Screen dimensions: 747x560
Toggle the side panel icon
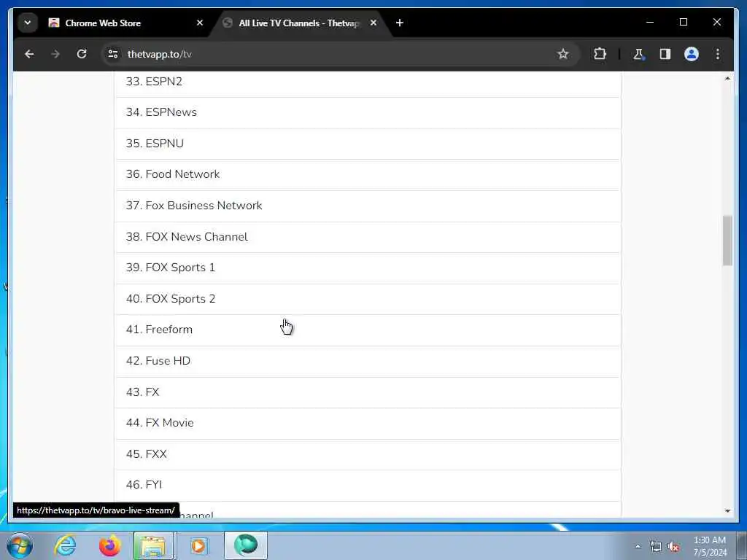tap(665, 54)
